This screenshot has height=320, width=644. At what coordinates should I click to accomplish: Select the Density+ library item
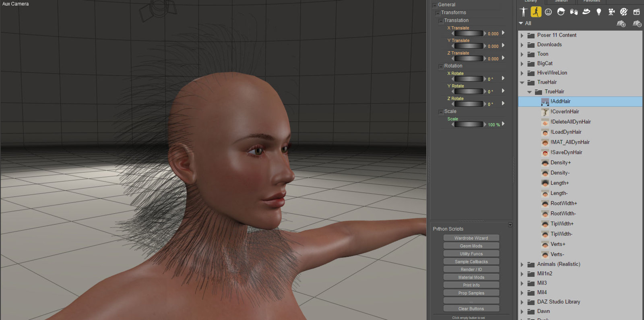[560, 163]
